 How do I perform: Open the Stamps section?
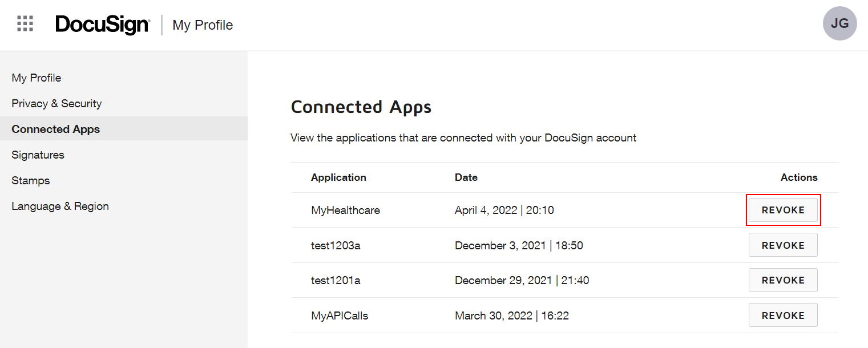coord(31,180)
